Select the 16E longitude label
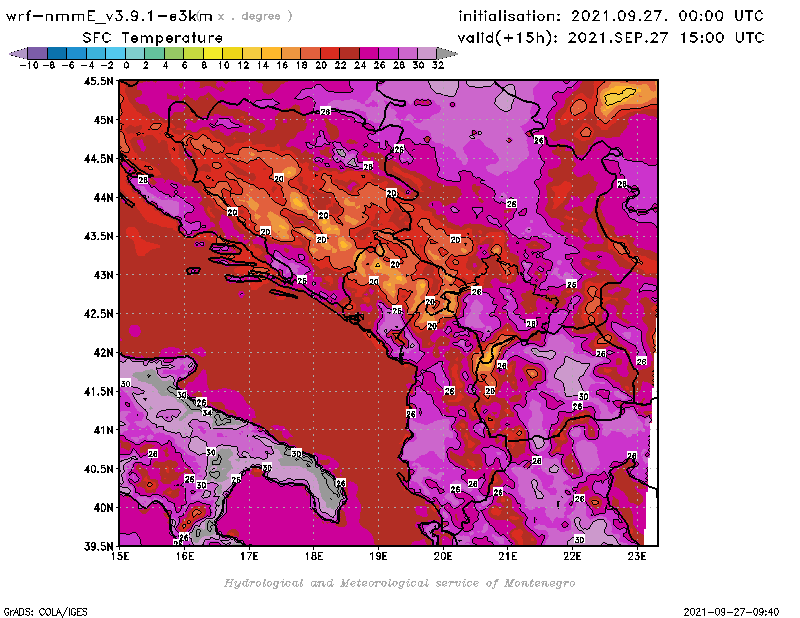 coord(184,556)
